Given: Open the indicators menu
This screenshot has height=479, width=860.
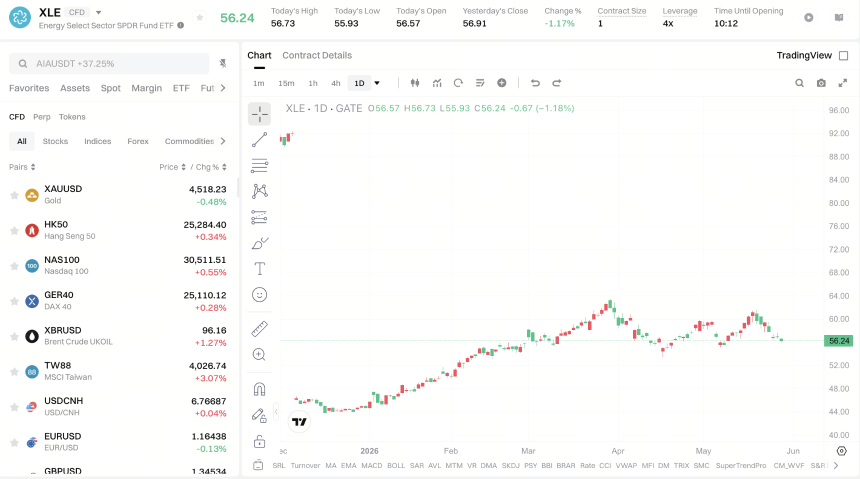Looking at the screenshot, I should pos(437,83).
